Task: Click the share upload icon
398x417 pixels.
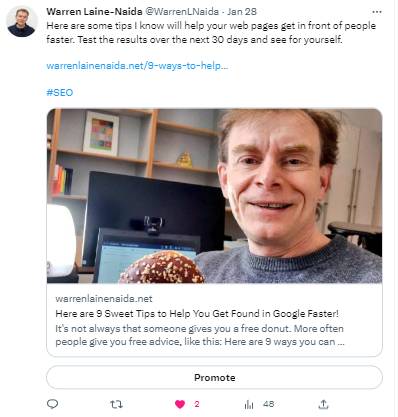Action: [x=323, y=404]
